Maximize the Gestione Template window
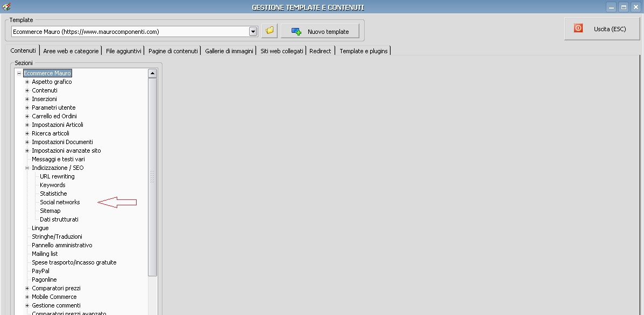The height and width of the screenshot is (315, 644). pos(624,7)
